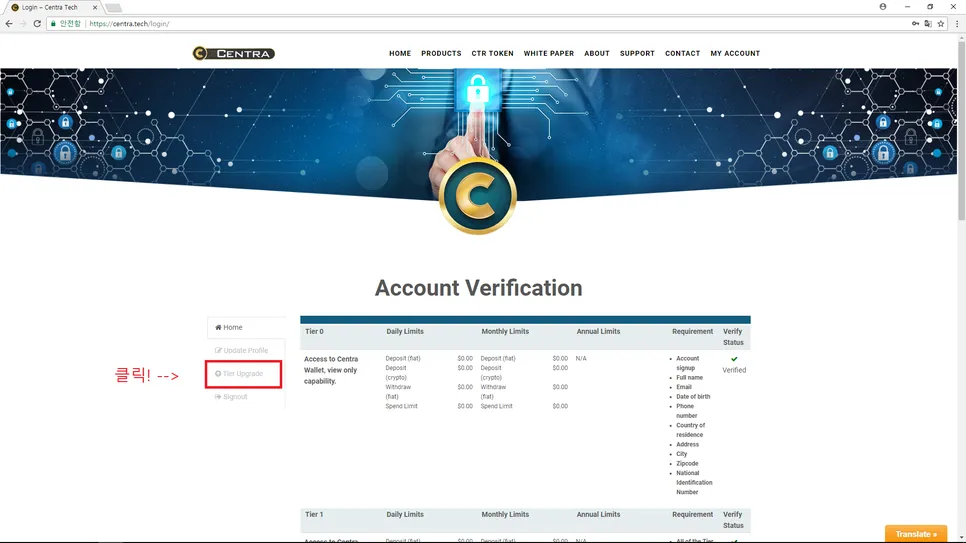Click the Tier 0 Daily Limits column header
Screen dimensions: 966x543
405,332
